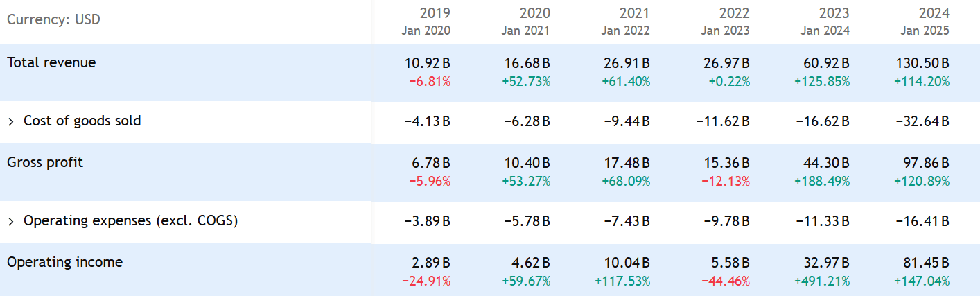
Task: Select the 2019 column header
Action: coord(435,13)
